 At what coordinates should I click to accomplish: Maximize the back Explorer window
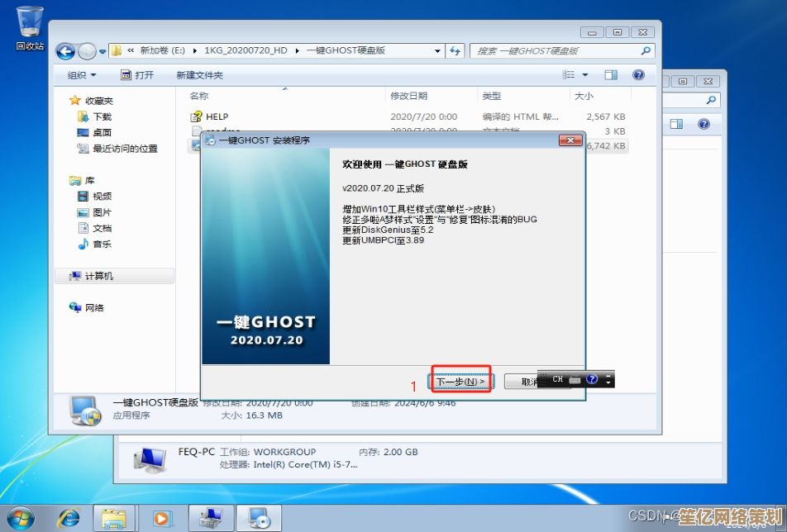[683, 81]
